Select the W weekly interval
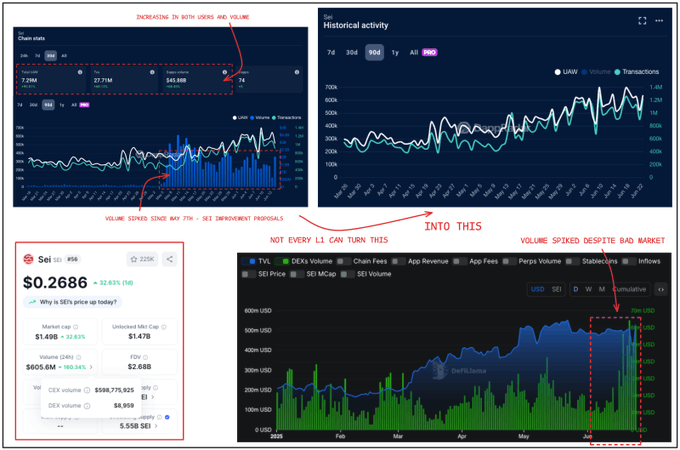 coord(588,289)
